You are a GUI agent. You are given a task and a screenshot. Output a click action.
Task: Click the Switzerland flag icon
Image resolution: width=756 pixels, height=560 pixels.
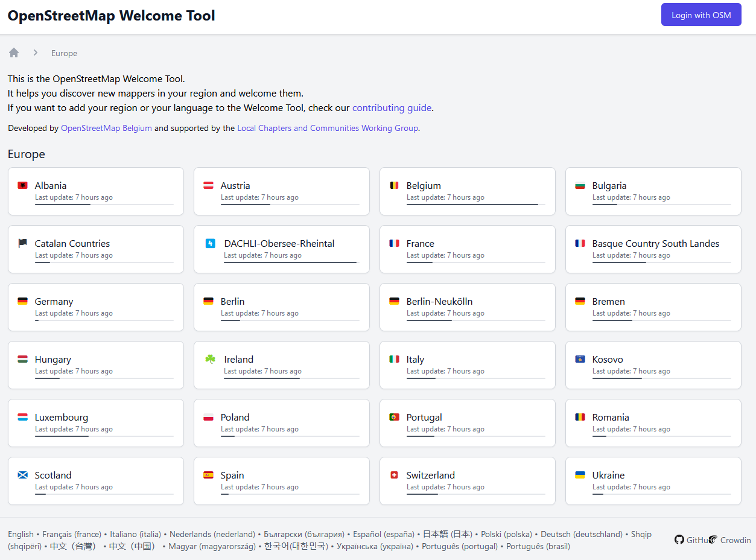(395, 475)
